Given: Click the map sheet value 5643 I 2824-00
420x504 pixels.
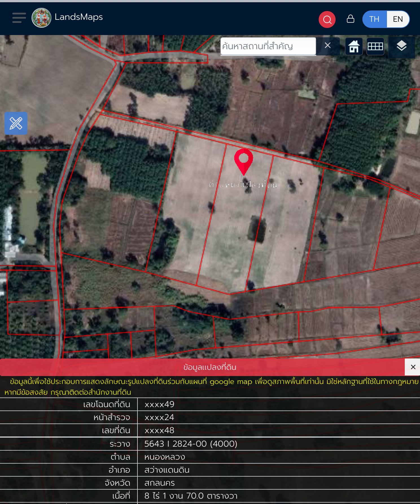Looking at the screenshot, I should pyautogui.click(x=191, y=444).
